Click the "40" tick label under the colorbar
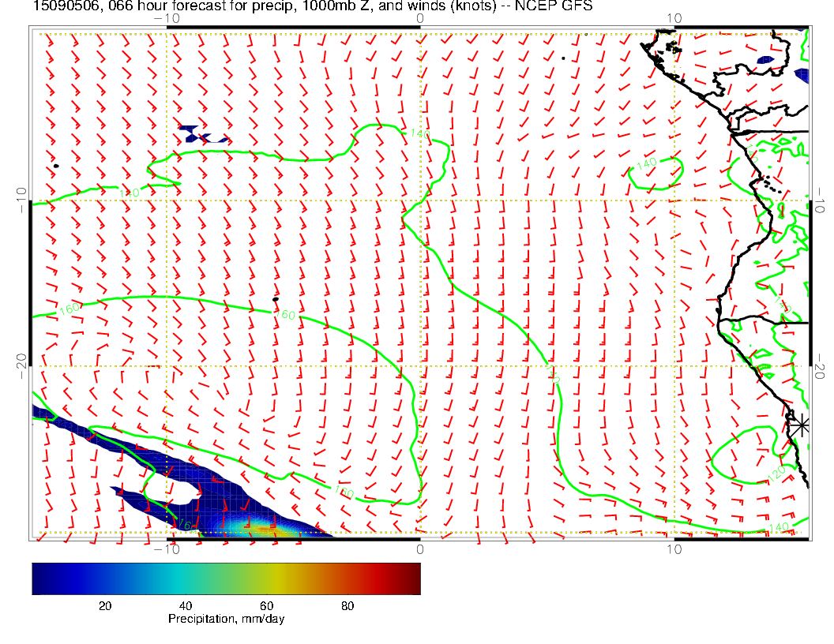 click(186, 606)
